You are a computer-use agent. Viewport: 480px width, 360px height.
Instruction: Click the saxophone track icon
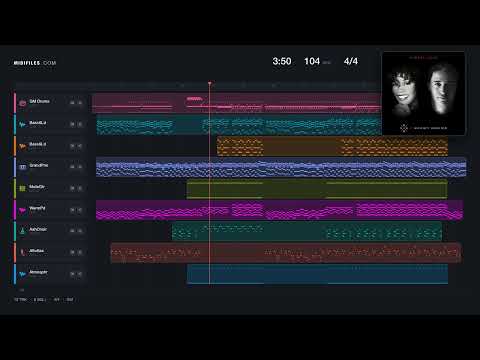click(x=22, y=252)
